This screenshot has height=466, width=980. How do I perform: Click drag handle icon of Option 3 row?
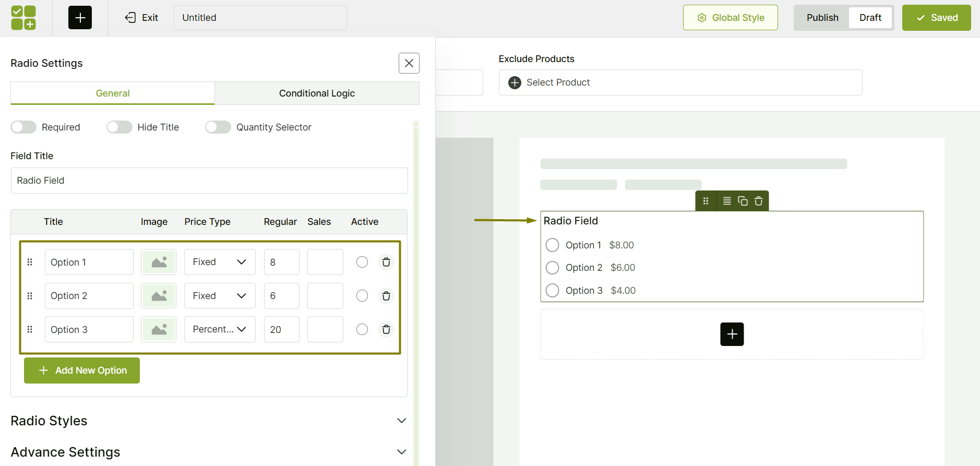point(30,329)
